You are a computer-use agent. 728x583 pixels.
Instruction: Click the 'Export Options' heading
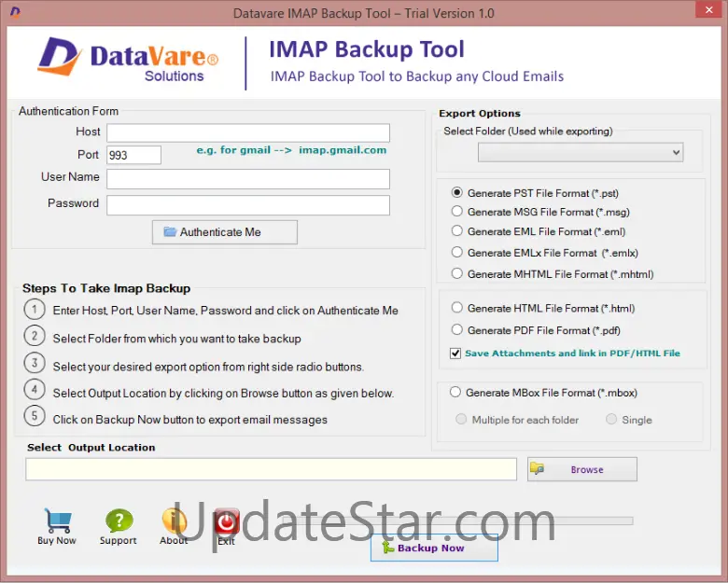pos(480,113)
